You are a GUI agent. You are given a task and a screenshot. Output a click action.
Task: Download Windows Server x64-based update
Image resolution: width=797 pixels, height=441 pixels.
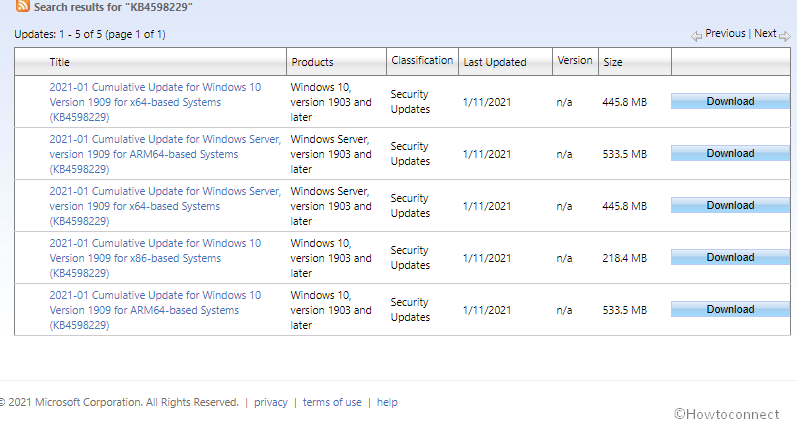(730, 206)
